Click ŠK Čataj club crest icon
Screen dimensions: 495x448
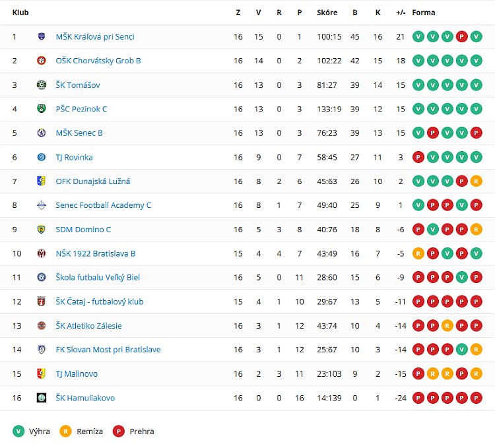pyautogui.click(x=42, y=302)
